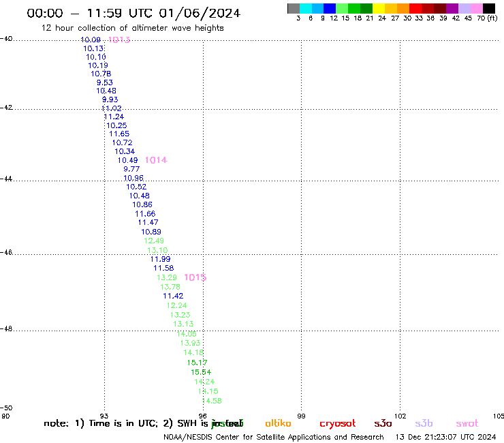This screenshot has width=504, height=443.
Task: Click the wave height value 10.72
Action: [x=122, y=142]
